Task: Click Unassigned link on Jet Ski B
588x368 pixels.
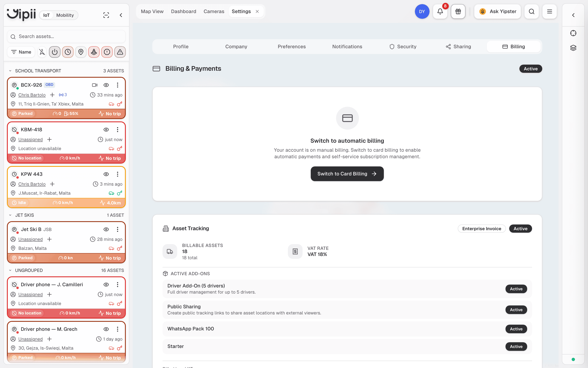Action: click(30, 239)
